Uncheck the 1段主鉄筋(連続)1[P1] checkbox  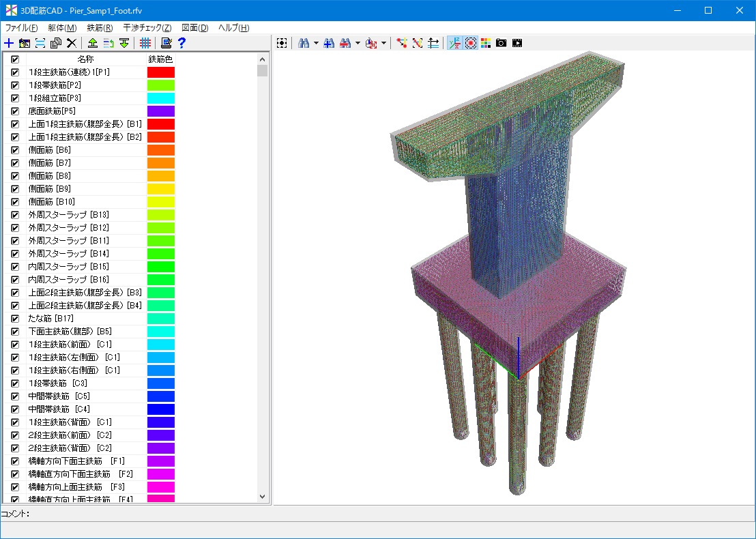tap(15, 72)
